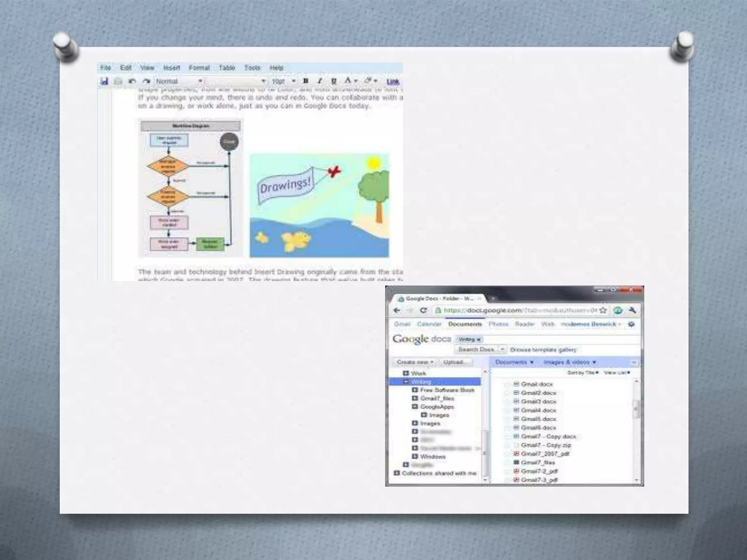Click the green globe extension icon
Viewport: 747px width, 560px height.
pos(618,310)
